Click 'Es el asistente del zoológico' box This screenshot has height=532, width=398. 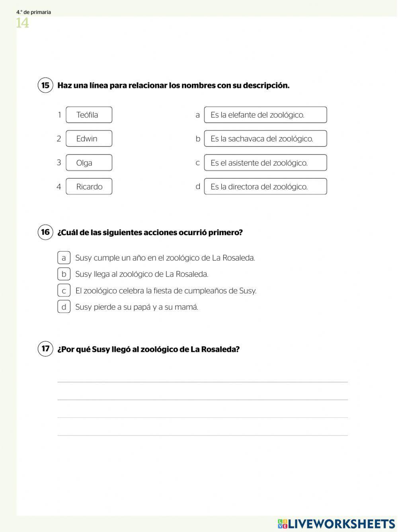click(x=265, y=163)
